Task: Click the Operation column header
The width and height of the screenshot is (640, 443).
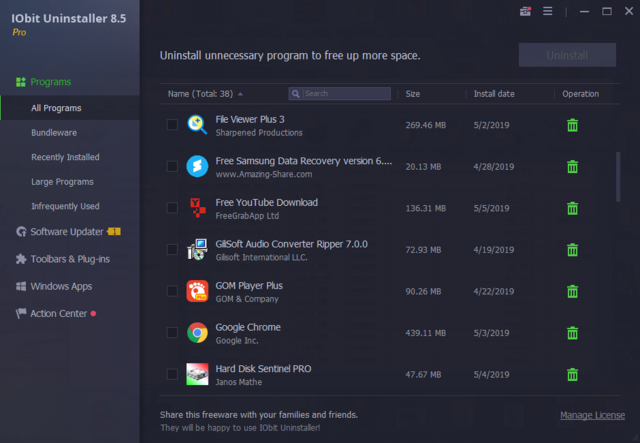Action: pos(580,94)
